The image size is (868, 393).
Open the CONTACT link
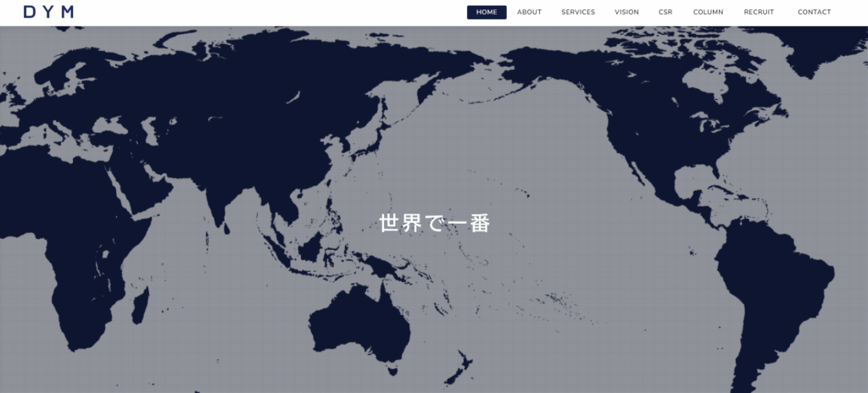[815, 12]
